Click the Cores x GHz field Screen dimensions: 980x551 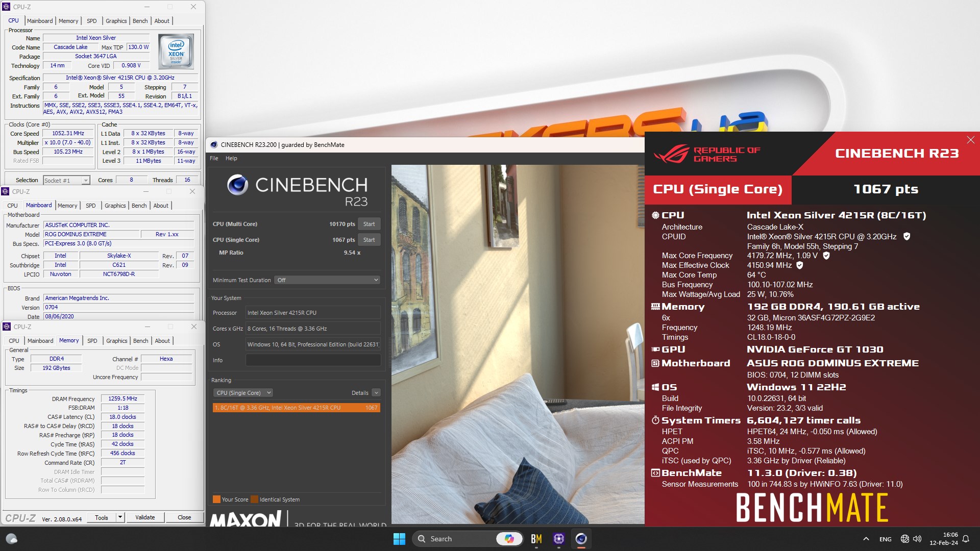click(313, 329)
